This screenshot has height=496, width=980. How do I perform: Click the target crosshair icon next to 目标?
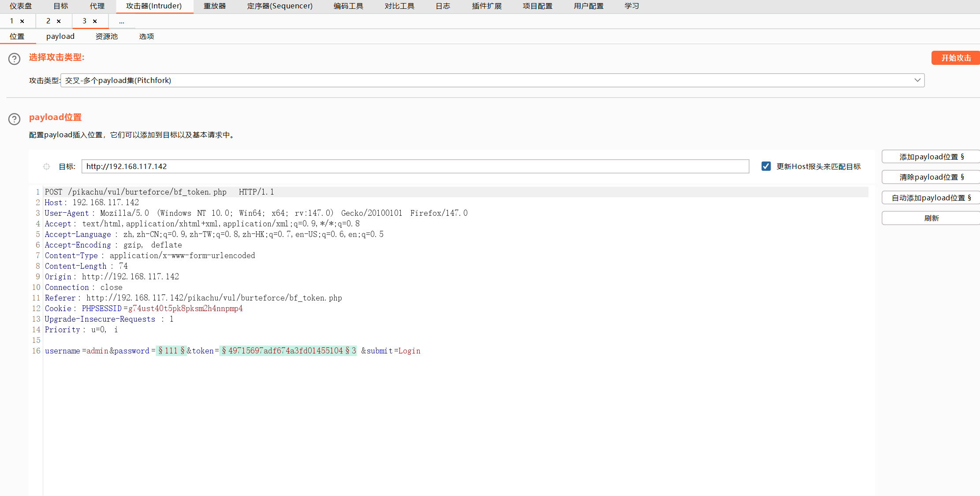(x=46, y=166)
